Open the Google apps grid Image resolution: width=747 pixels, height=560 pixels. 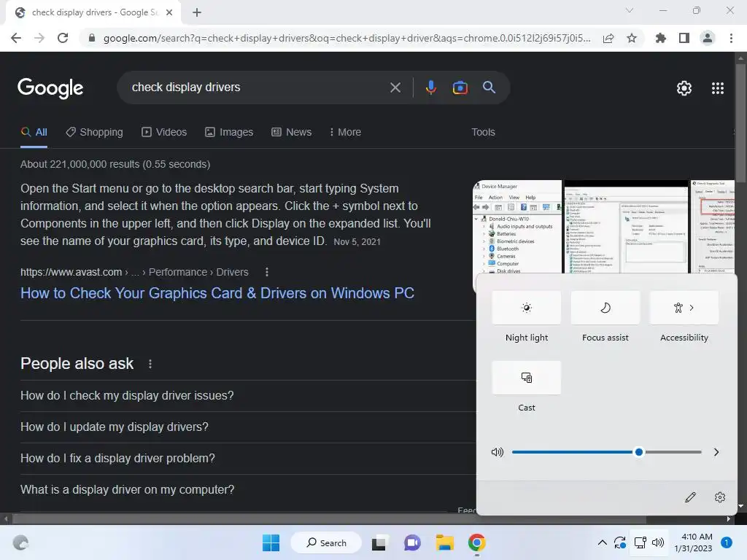click(718, 88)
